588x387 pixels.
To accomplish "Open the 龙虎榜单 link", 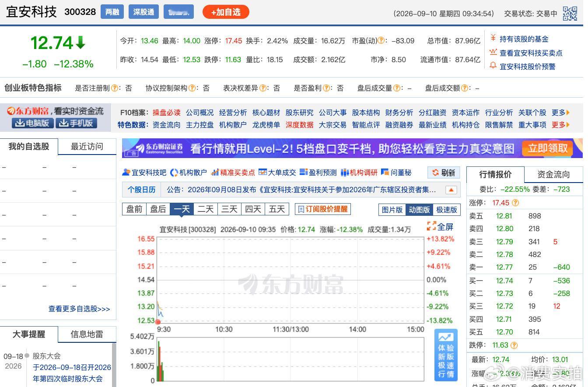I will [x=266, y=125].
